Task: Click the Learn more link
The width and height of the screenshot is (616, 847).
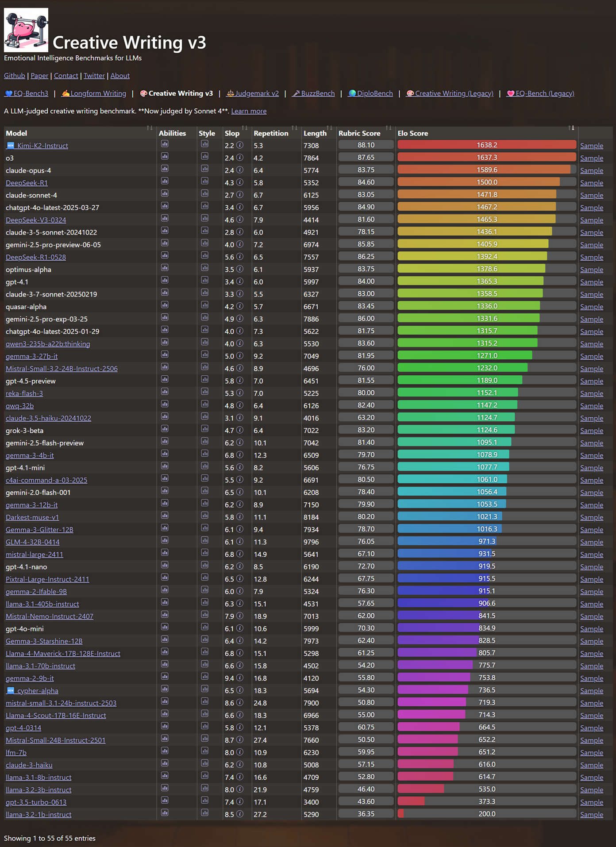Action: pos(249,111)
